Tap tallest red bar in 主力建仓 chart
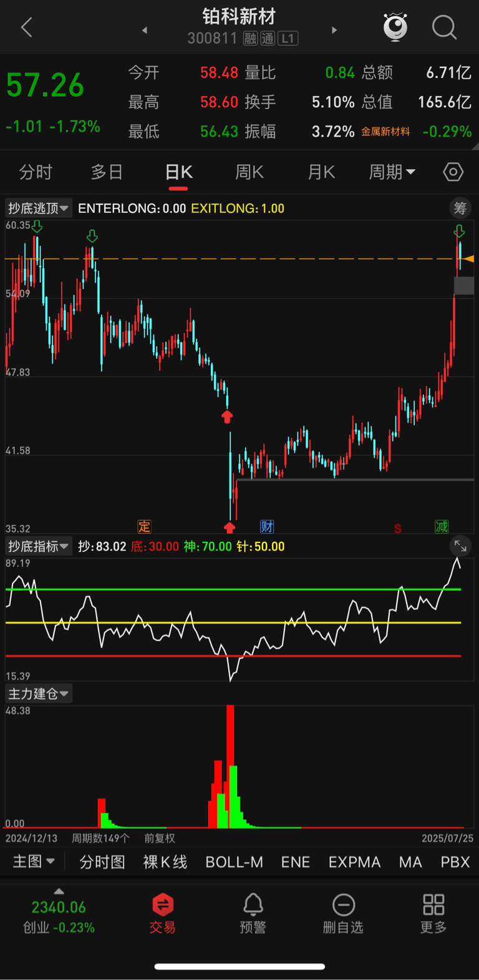479x980 pixels. (230, 766)
